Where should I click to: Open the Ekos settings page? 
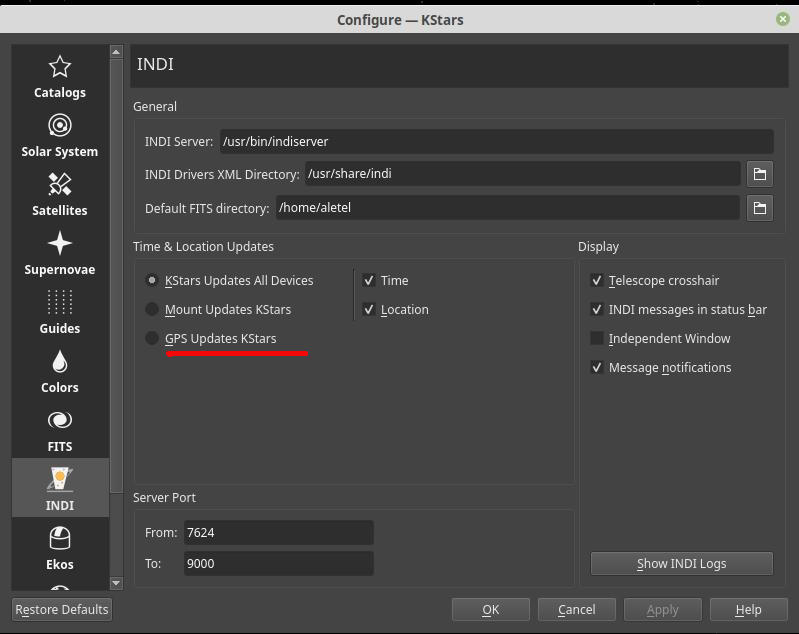point(60,548)
